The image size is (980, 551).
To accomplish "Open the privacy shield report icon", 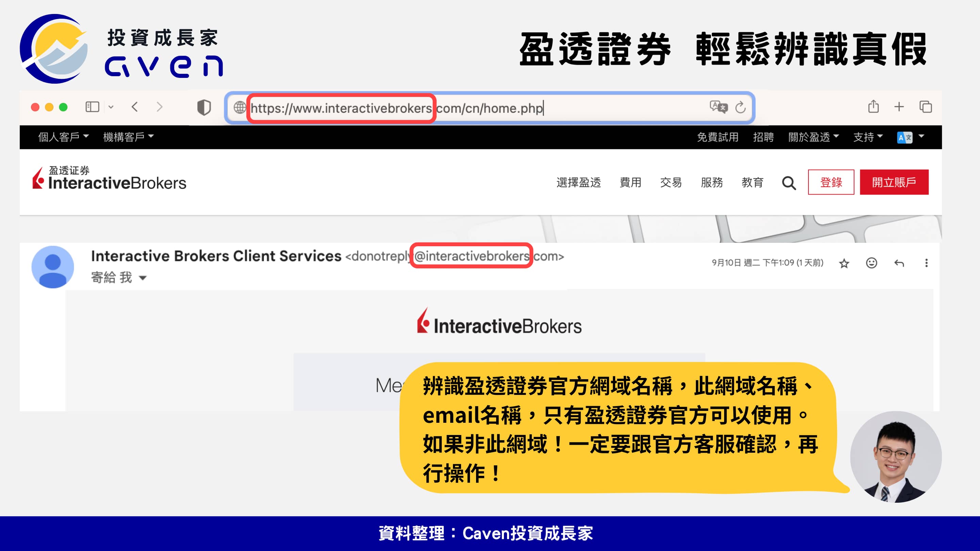I will (204, 107).
